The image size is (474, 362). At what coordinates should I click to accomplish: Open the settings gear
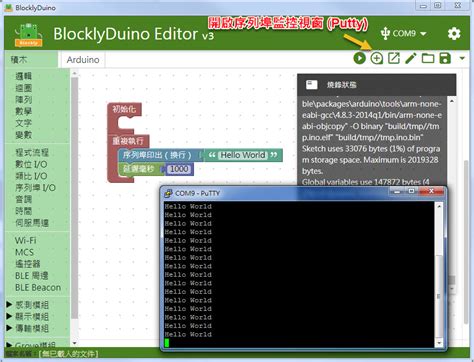[x=454, y=33]
